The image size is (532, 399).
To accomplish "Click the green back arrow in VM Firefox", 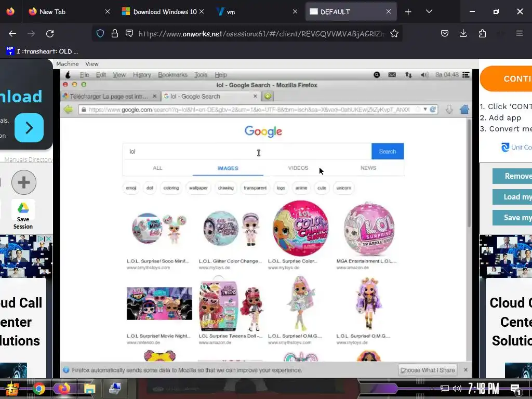I will point(68,109).
